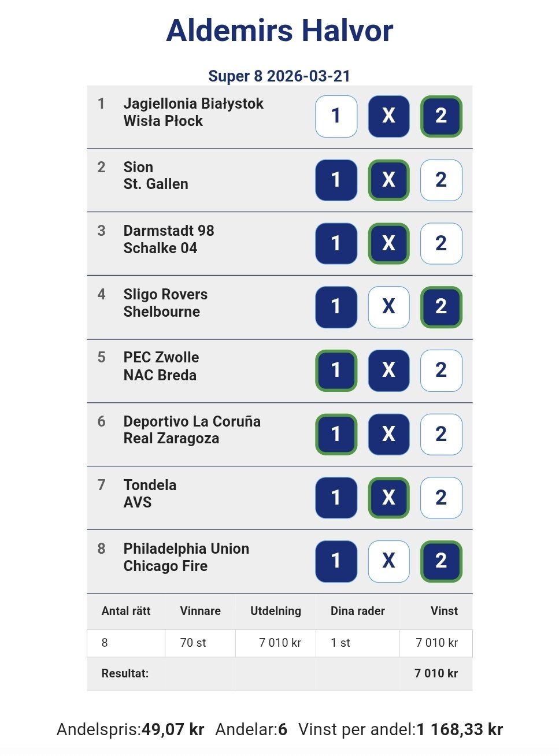This screenshot has height=756, width=559.
Task: Toggle the 1 pick for PEC Zwolle match
Action: pyautogui.click(x=336, y=370)
